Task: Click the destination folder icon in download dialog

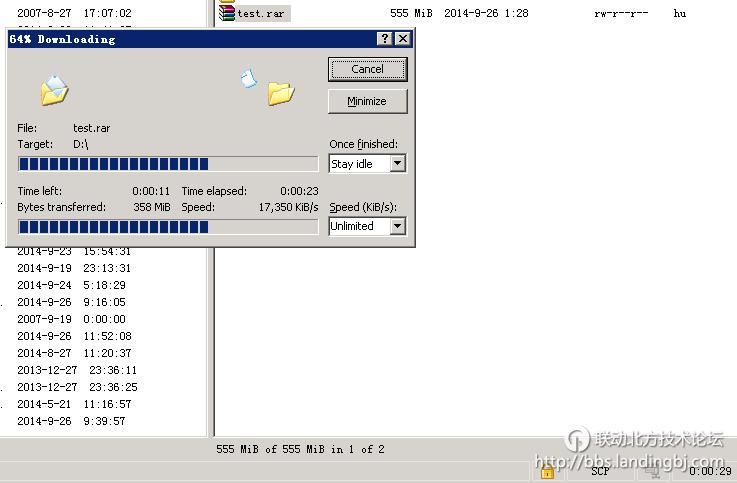Action: 281,94
